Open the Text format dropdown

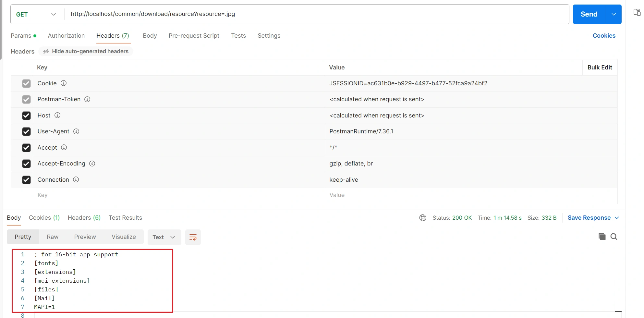[164, 237]
